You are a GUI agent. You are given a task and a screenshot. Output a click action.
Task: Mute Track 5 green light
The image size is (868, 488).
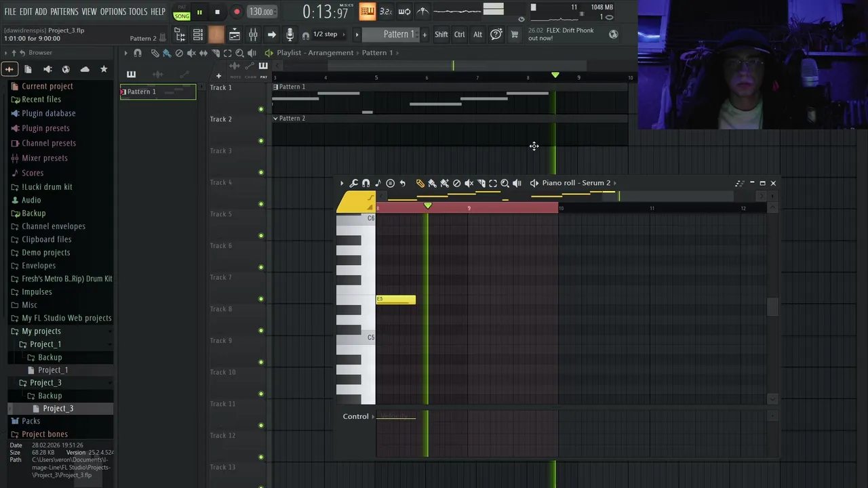[261, 236]
